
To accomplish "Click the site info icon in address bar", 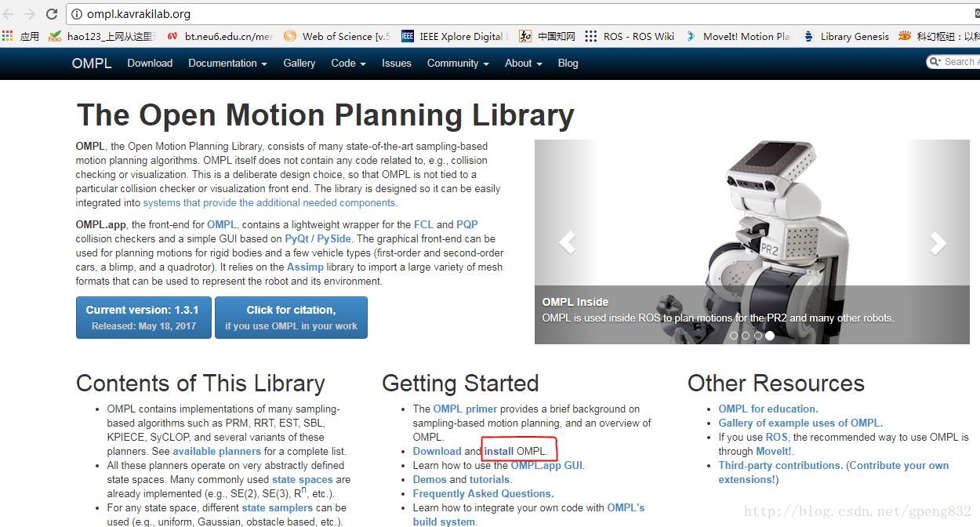I will click(x=76, y=14).
